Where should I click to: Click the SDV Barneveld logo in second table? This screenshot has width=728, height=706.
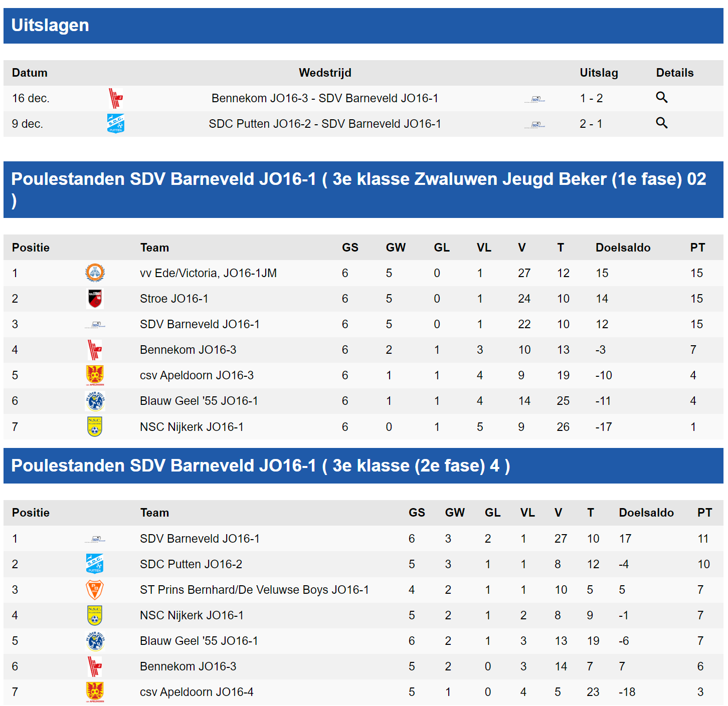coord(96,539)
